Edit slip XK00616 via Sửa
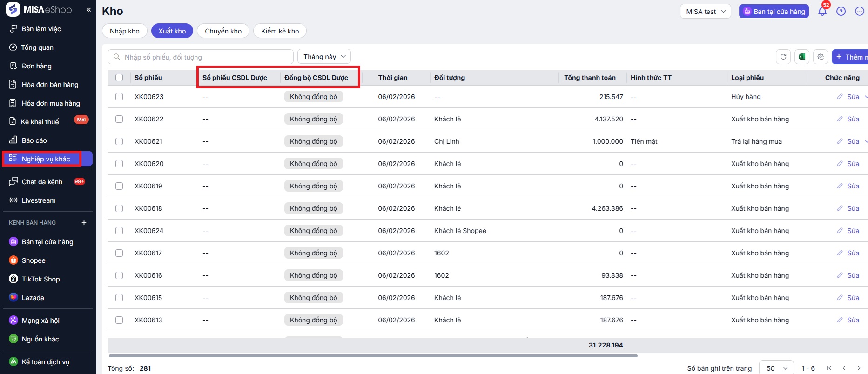 848,275
